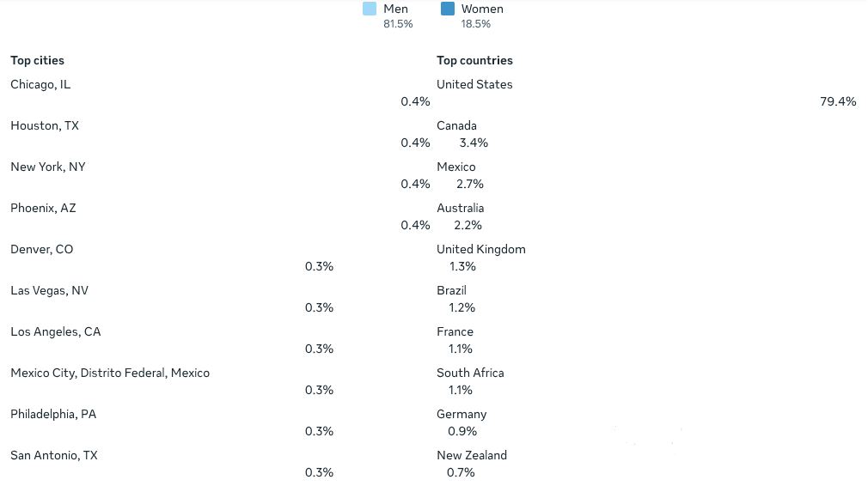
Task: Select the Women legend label
Action: (x=482, y=9)
